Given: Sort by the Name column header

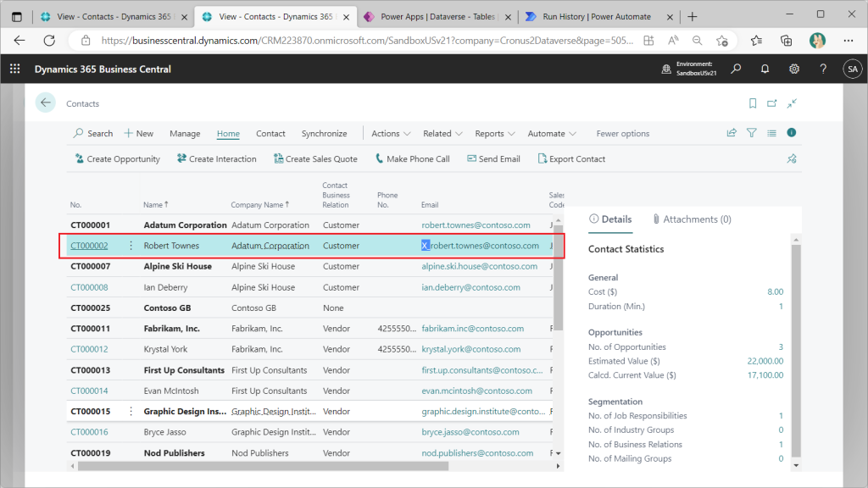Looking at the screenshot, I should click(x=156, y=205).
